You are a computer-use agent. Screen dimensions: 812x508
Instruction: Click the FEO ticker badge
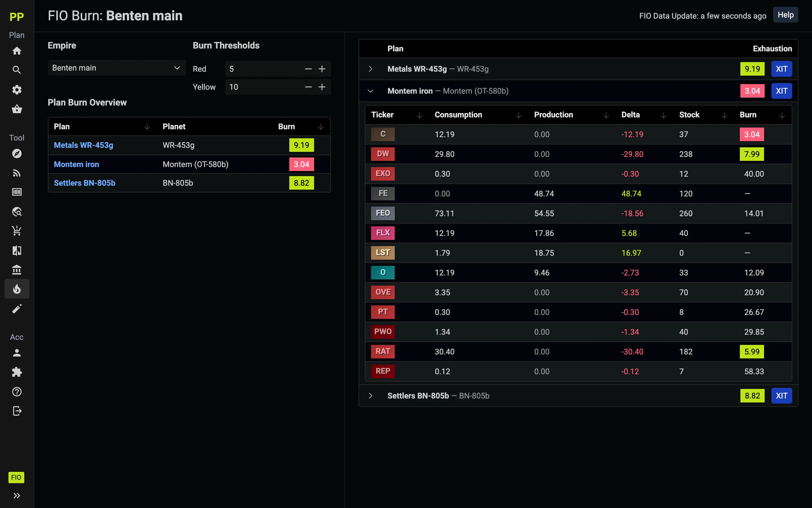click(x=383, y=213)
